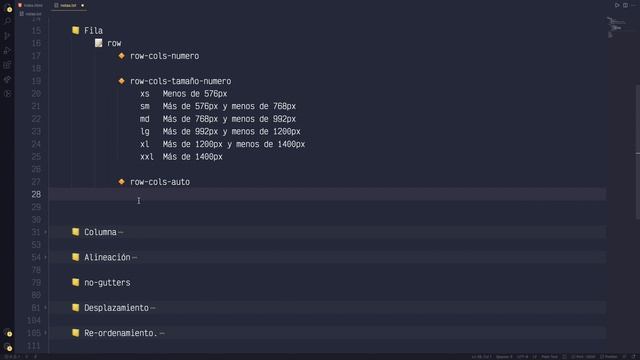This screenshot has width=640, height=360.
Task: Click the code minimap preview
Action: [616, 28]
